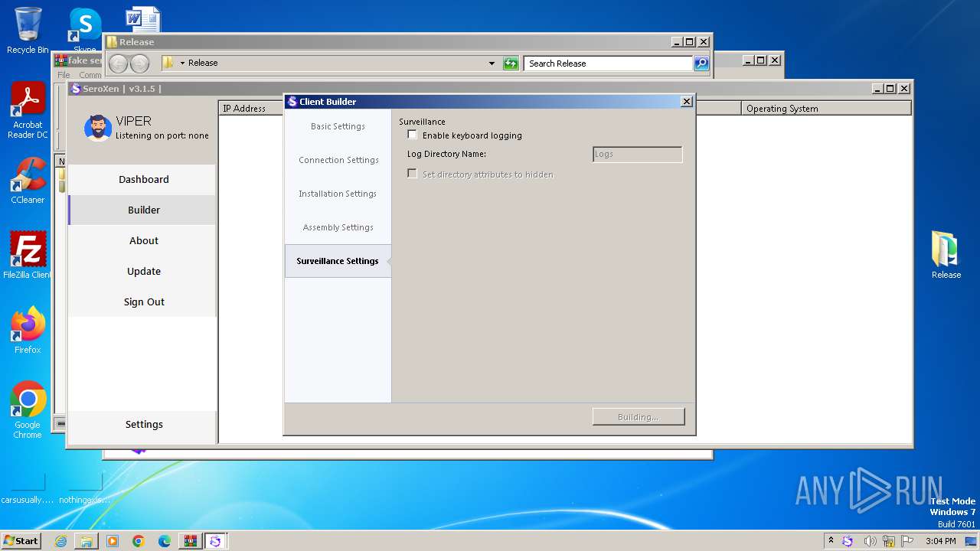Switch to the Connection Settings tab
Viewport: 980px width, 551px height.
[x=338, y=160]
